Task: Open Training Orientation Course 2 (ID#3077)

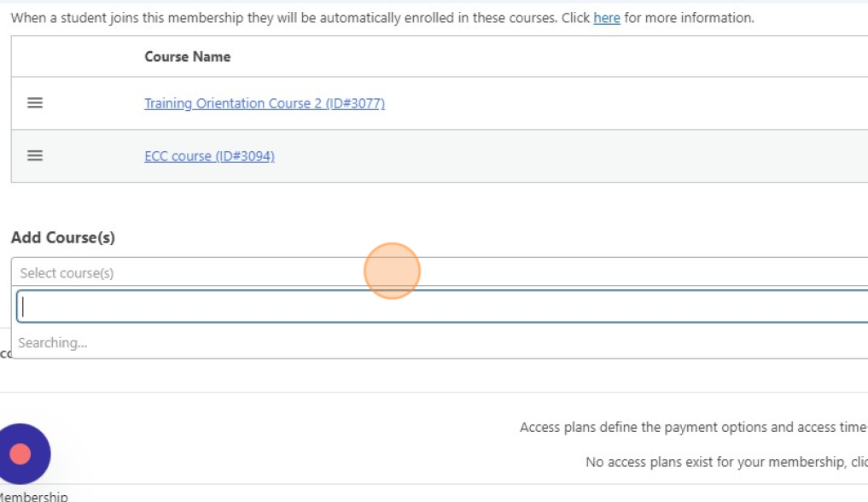Action: 265,103
